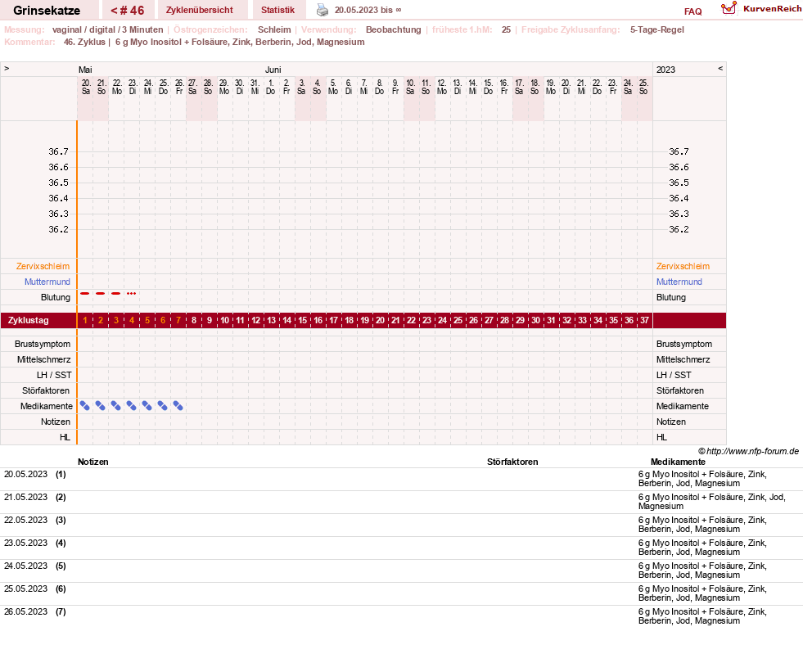Click the left Brustsymptom row label
Image resolution: width=803 pixels, height=672 pixels.
(43, 345)
